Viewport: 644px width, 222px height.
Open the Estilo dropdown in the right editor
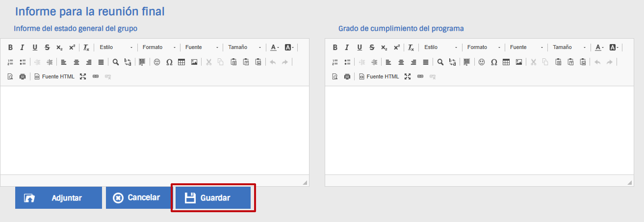[x=440, y=48]
